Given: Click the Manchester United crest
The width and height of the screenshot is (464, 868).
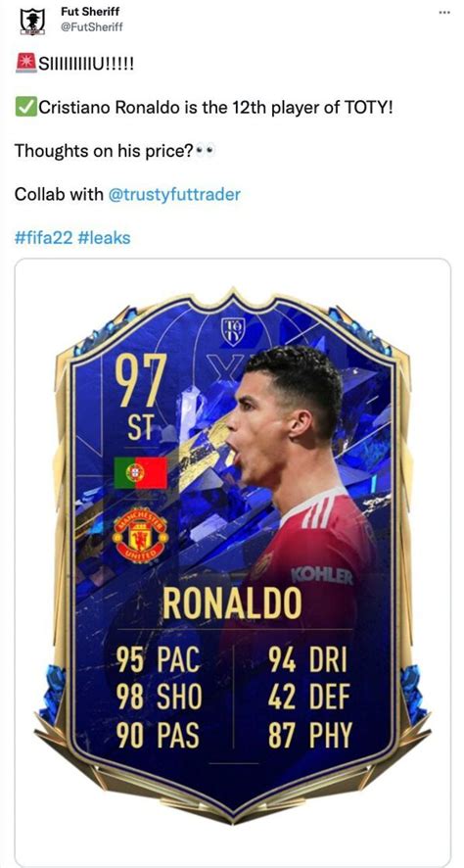Looking at the screenshot, I should click(x=140, y=535).
